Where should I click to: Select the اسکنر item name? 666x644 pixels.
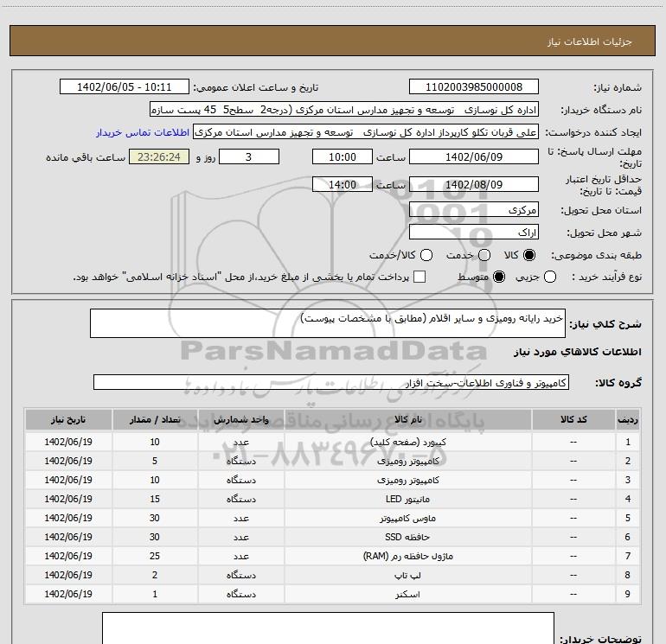click(x=407, y=595)
